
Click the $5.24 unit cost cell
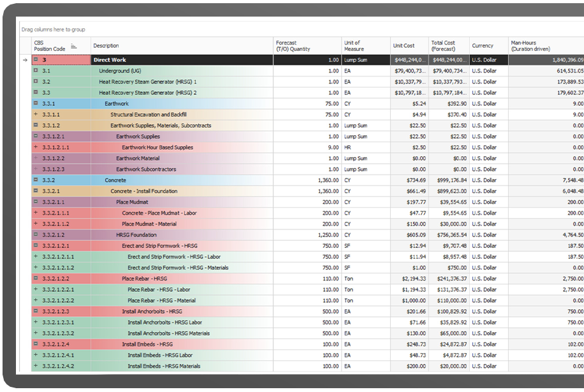tap(409, 103)
